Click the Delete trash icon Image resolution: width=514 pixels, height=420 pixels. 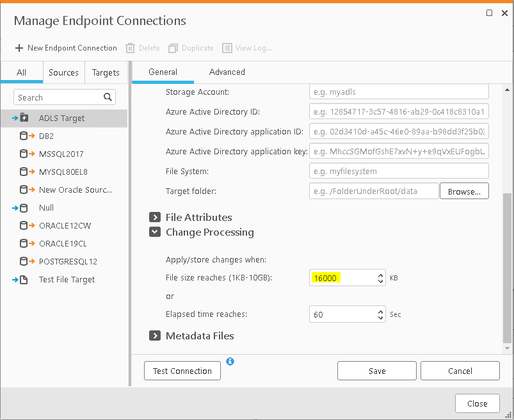130,48
